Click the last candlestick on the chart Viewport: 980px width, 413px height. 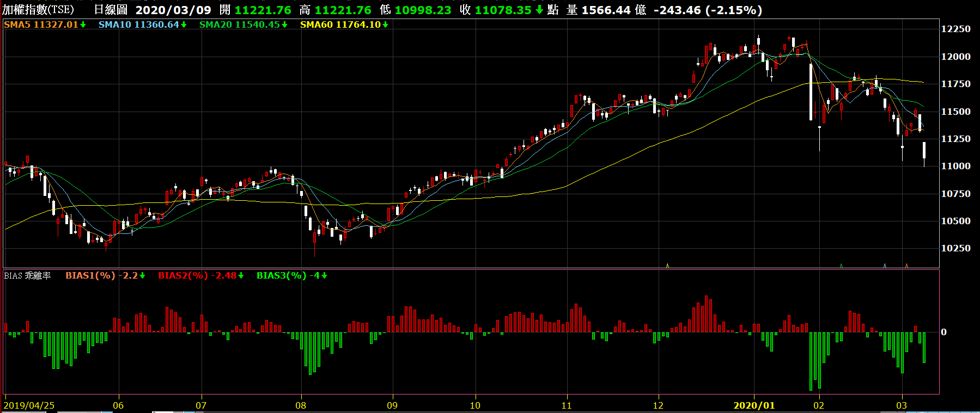924,150
